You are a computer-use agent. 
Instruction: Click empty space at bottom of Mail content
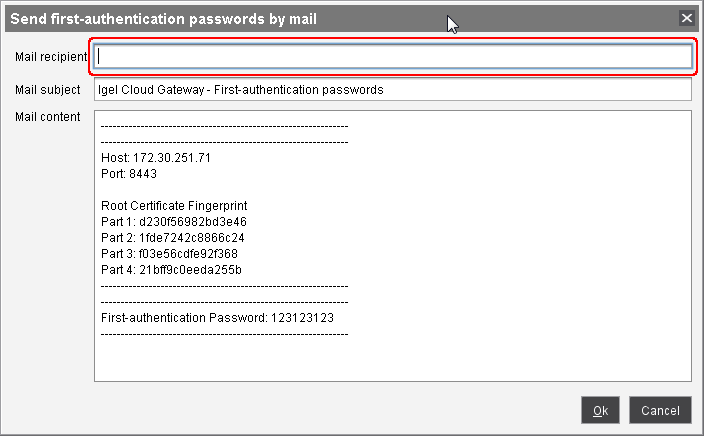coord(392,360)
